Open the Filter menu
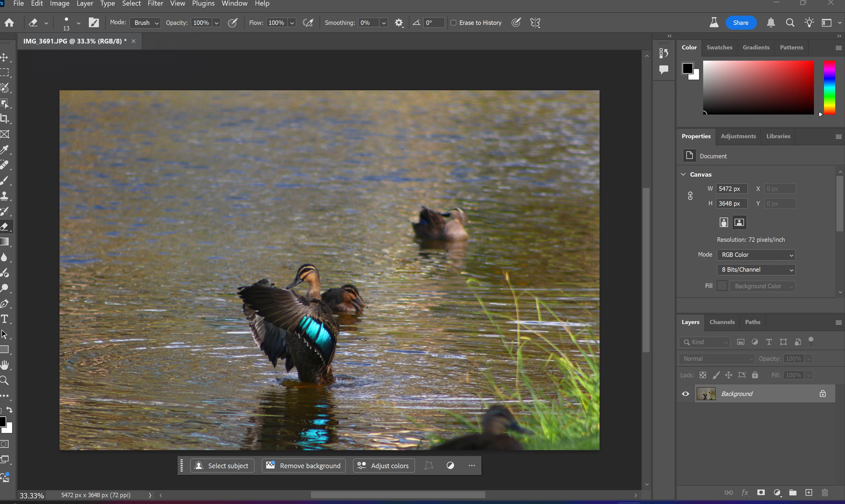Screen dimensions: 845x504 [155, 4]
